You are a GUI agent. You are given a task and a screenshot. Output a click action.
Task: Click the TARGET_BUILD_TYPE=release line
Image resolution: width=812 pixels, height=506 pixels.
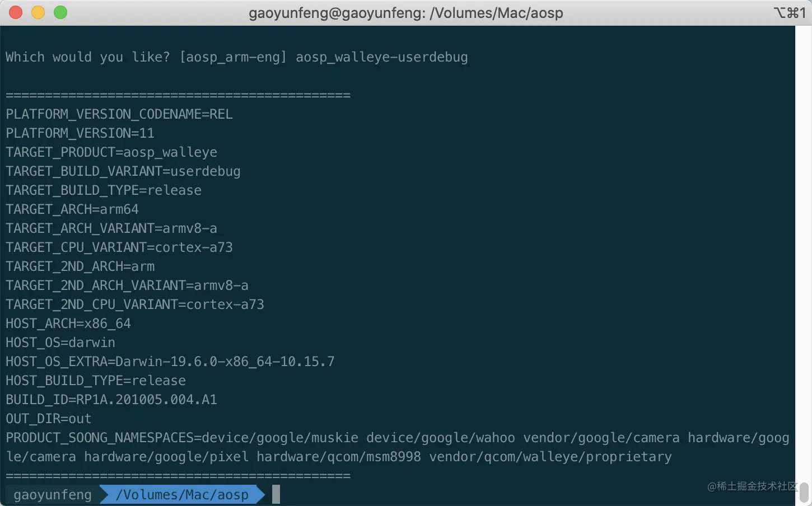(x=104, y=190)
